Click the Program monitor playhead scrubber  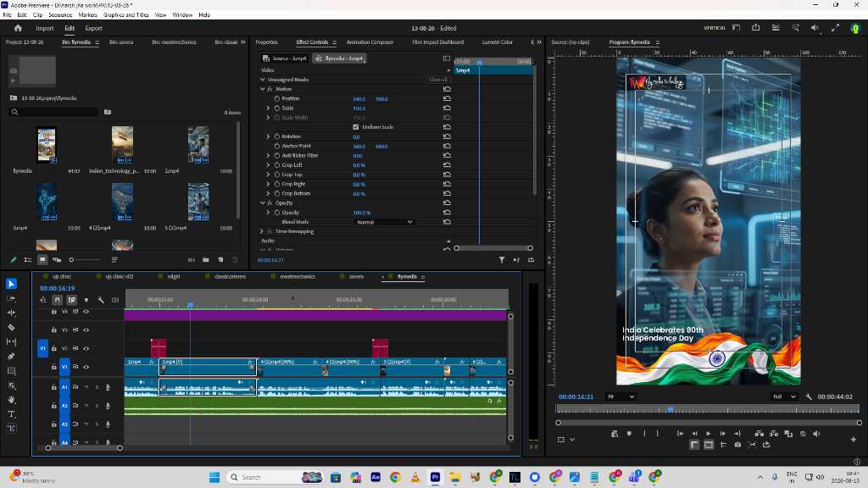pyautogui.click(x=670, y=410)
